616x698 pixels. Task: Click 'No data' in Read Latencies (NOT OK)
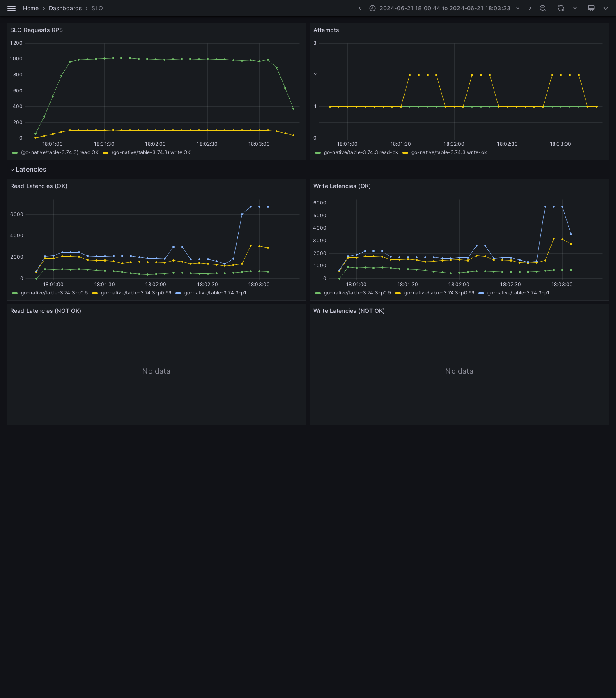(x=156, y=371)
